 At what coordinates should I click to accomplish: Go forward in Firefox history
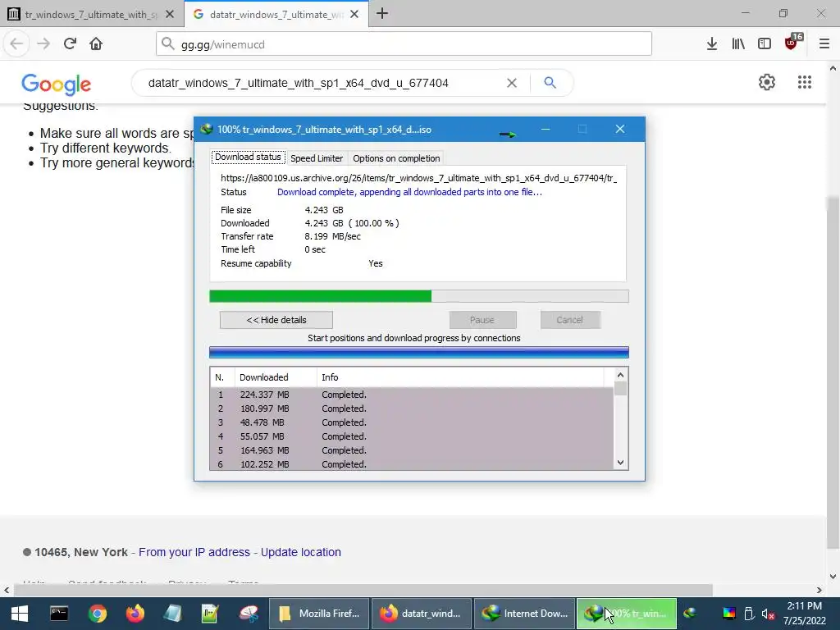coord(43,44)
